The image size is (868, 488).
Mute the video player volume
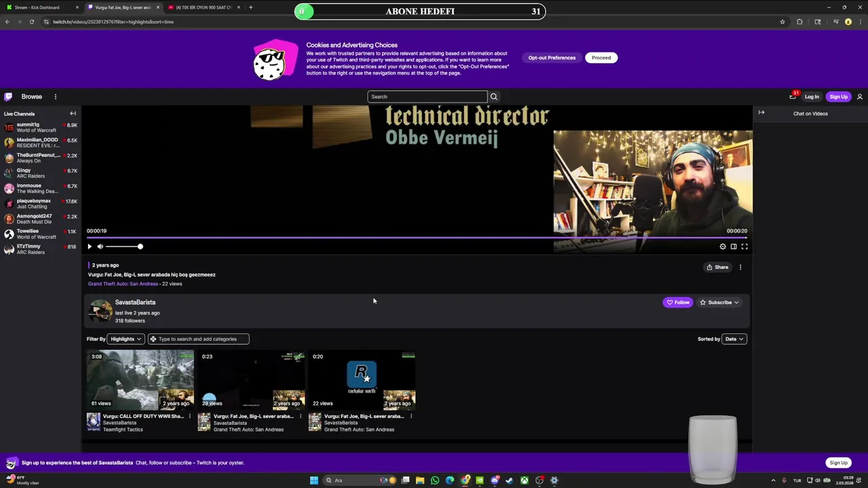click(100, 247)
